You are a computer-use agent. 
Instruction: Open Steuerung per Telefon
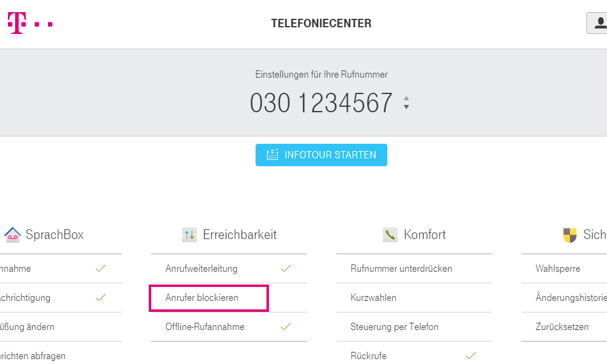[395, 326]
